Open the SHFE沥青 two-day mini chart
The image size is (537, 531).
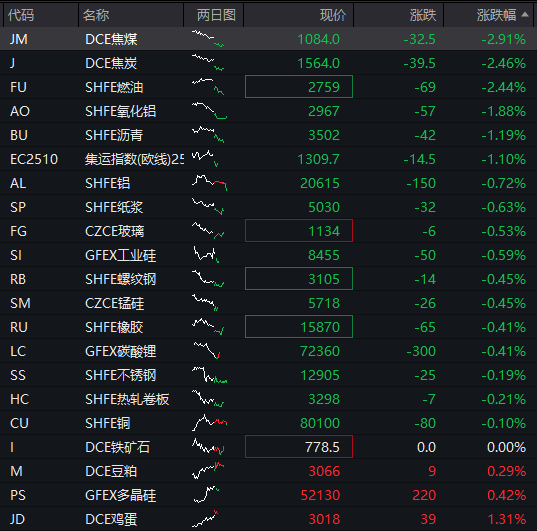click(208, 135)
